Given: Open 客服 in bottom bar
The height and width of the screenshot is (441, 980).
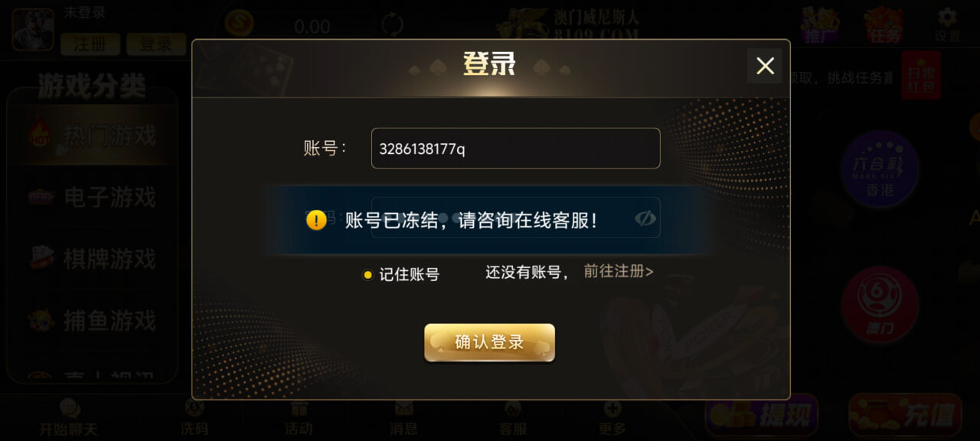Looking at the screenshot, I should click(x=513, y=418).
